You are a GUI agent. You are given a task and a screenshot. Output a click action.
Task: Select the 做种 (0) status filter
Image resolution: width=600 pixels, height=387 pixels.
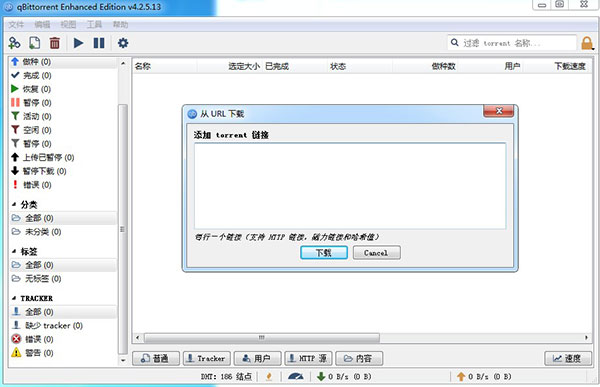[63, 62]
